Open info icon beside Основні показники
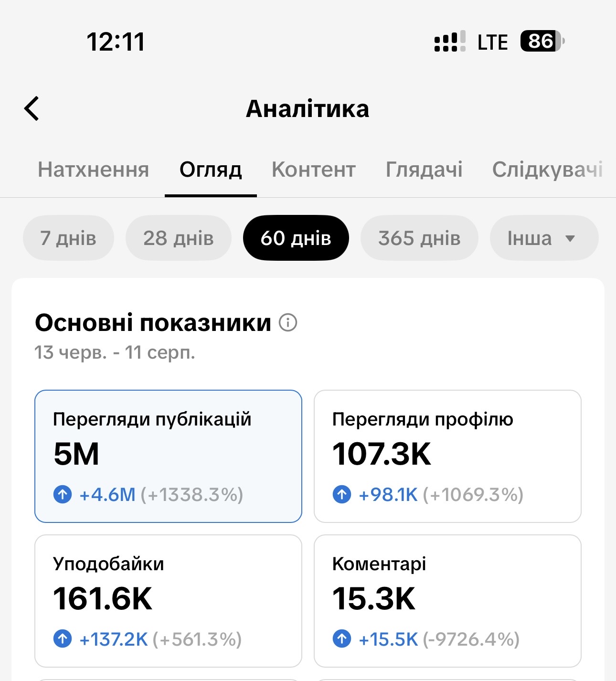616x681 pixels. (288, 323)
